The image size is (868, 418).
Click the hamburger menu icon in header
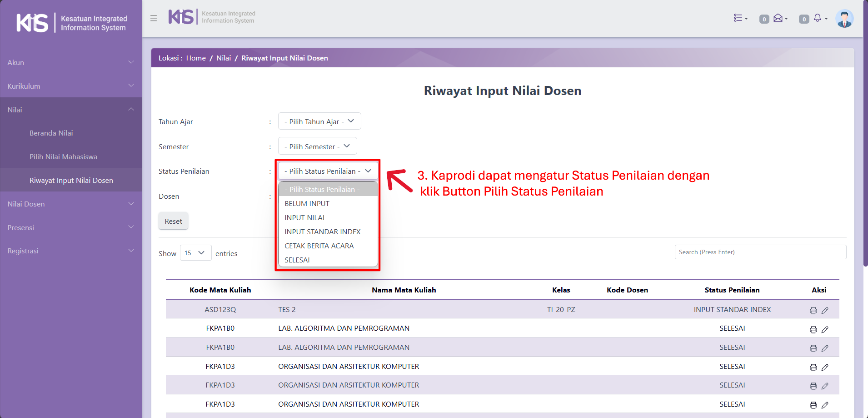[154, 18]
